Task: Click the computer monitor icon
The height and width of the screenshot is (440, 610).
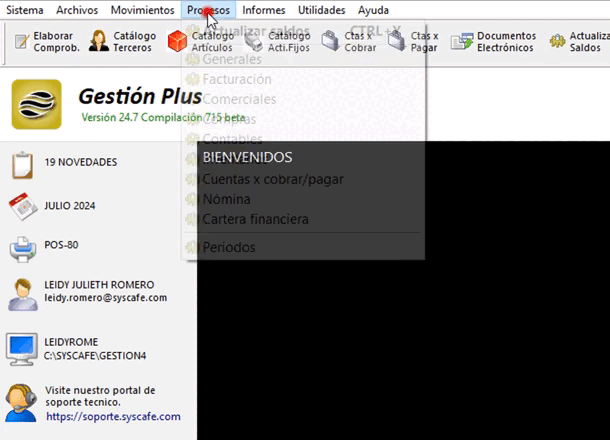Action: [x=22, y=349]
